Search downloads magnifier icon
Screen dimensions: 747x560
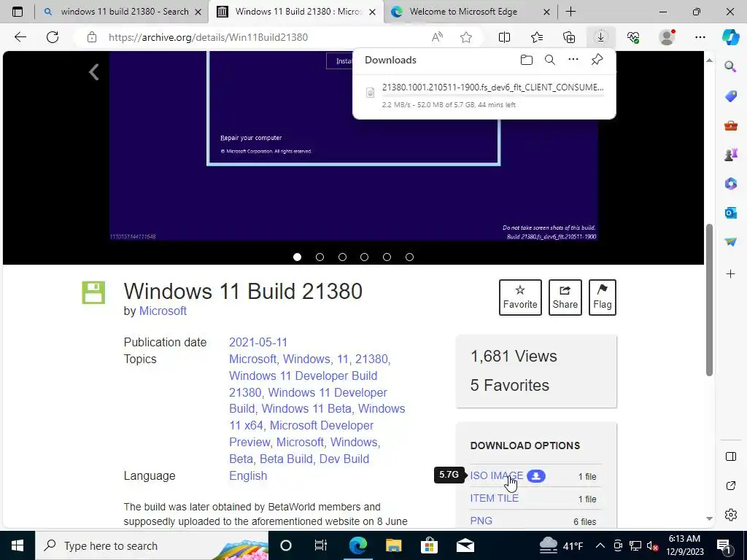coord(550,60)
